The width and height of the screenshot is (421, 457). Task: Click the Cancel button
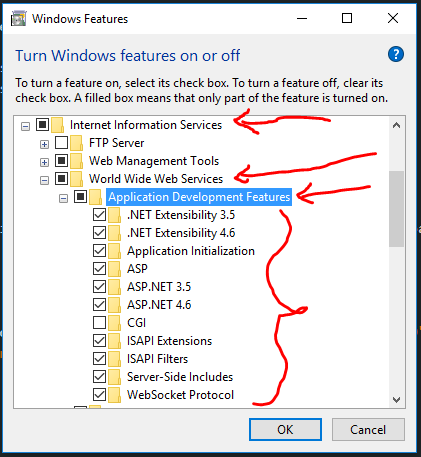pyautogui.click(x=368, y=430)
